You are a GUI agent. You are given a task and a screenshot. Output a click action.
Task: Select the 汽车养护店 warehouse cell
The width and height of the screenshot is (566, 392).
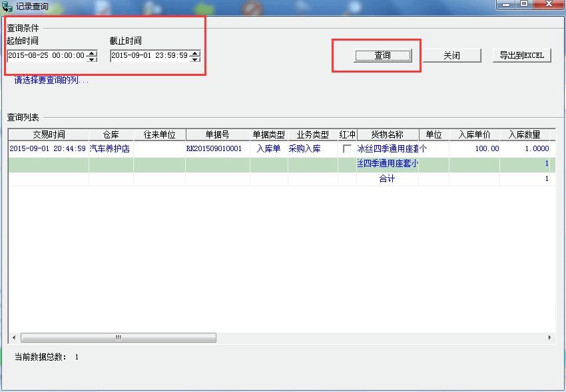[110, 148]
